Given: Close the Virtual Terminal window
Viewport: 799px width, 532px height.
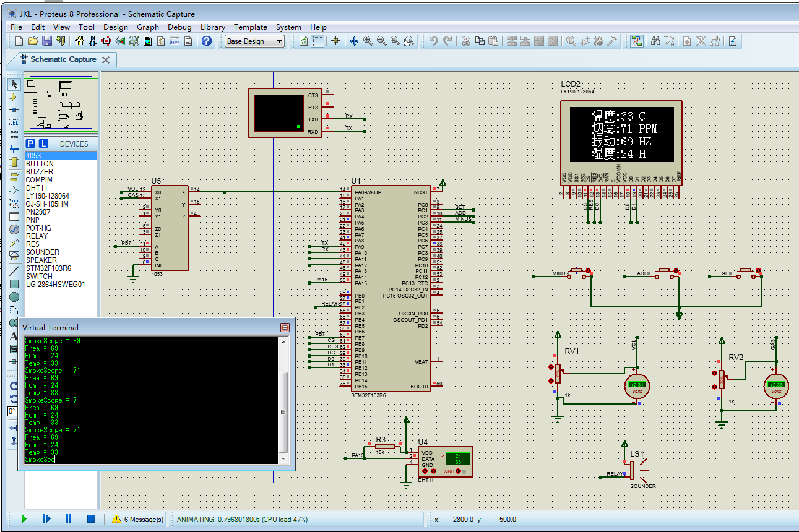Looking at the screenshot, I should pyautogui.click(x=285, y=327).
